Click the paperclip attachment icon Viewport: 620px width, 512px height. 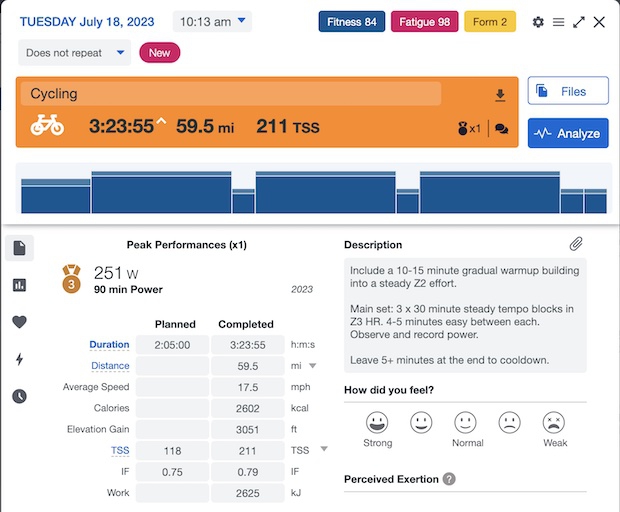click(x=576, y=244)
